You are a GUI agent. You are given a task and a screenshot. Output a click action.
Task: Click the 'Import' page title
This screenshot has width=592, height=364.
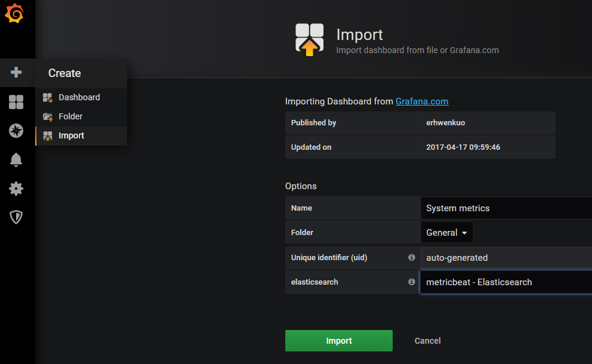tap(359, 35)
